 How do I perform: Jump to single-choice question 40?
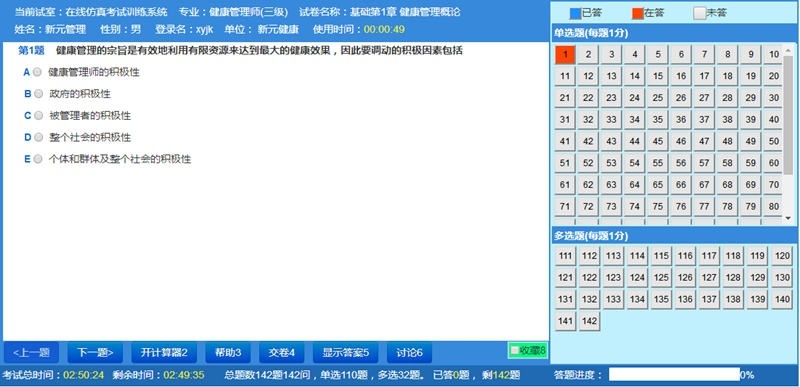(x=774, y=120)
